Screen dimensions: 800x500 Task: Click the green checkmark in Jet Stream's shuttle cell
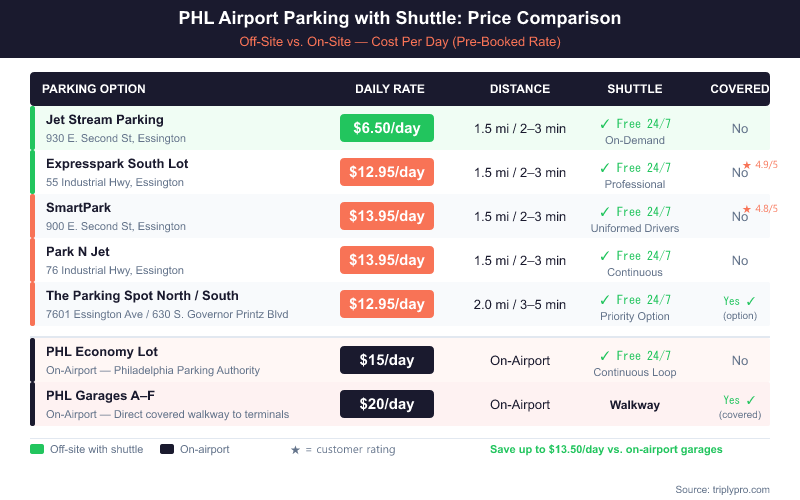click(605, 124)
